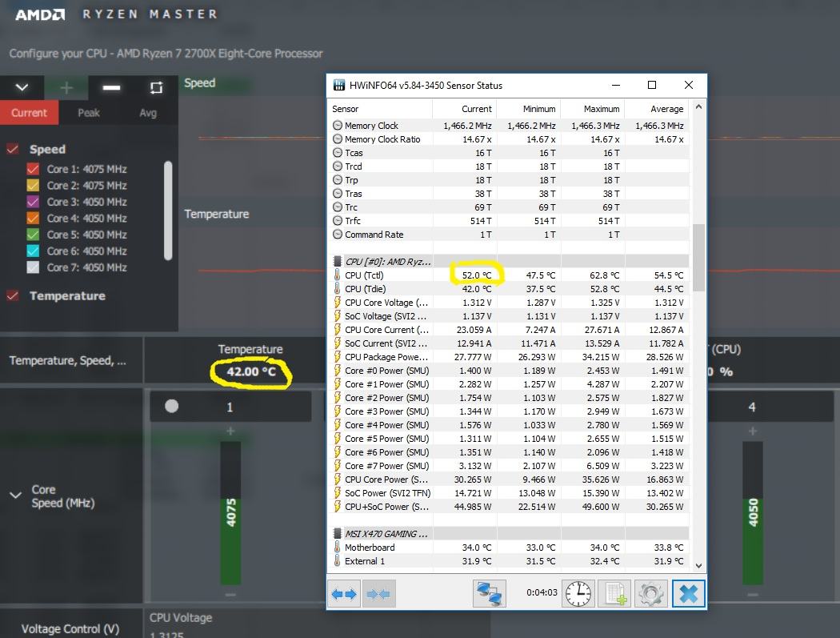840x638 pixels.
Task: Click HWiNFO scrollbar down arrow
Action: (x=698, y=565)
